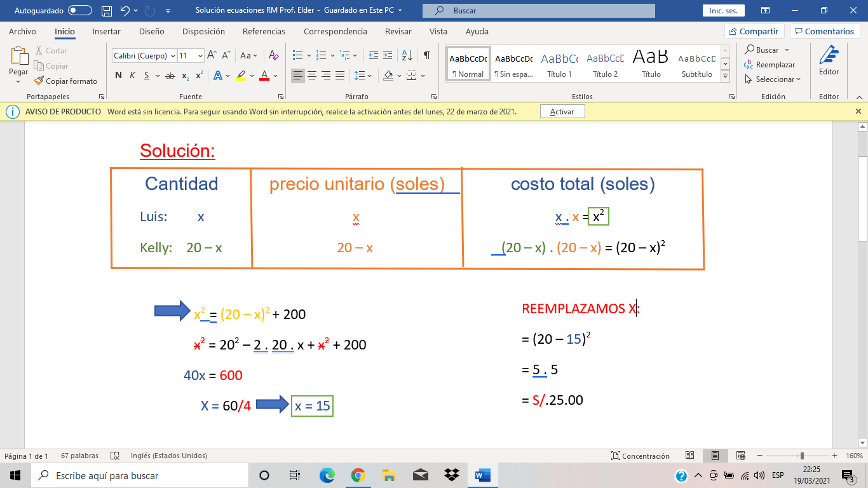Image resolution: width=868 pixels, height=488 pixels.
Task: Align the paragraph to the right
Action: click(326, 76)
